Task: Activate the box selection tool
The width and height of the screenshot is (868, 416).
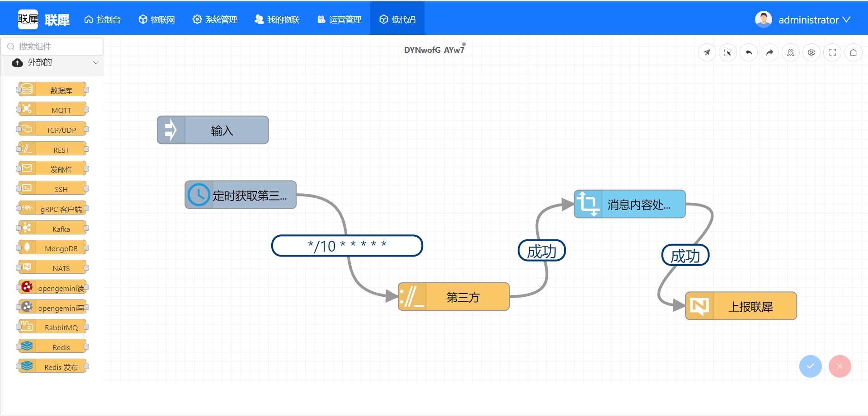Action: 728,52
